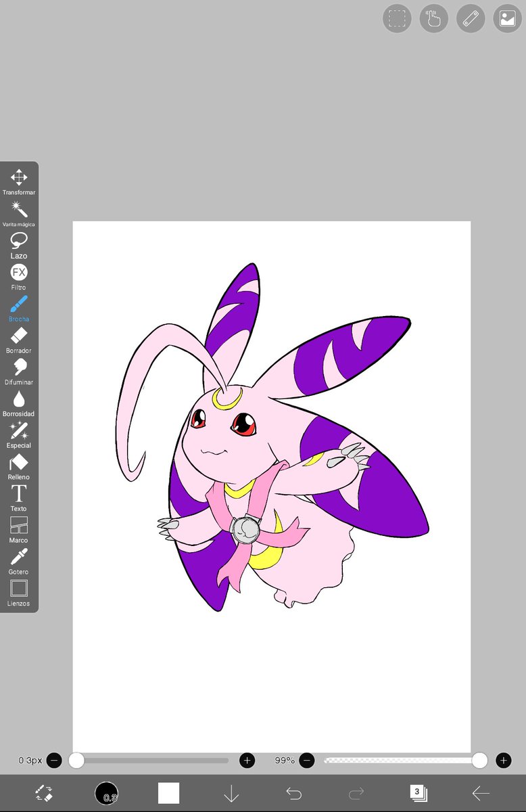Select the Varita mágica tool
The image size is (526, 812).
tap(19, 213)
